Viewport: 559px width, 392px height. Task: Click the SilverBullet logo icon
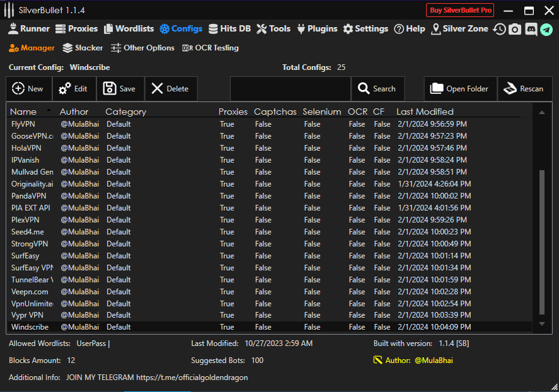[x=9, y=10]
